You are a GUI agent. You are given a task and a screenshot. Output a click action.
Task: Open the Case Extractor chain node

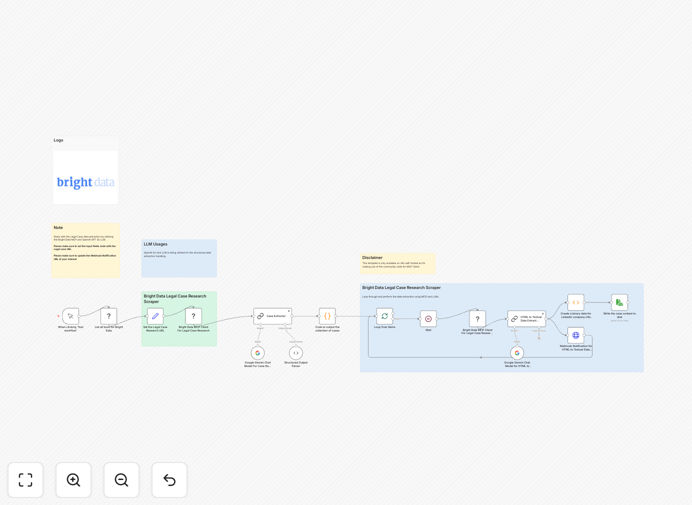(x=272, y=316)
